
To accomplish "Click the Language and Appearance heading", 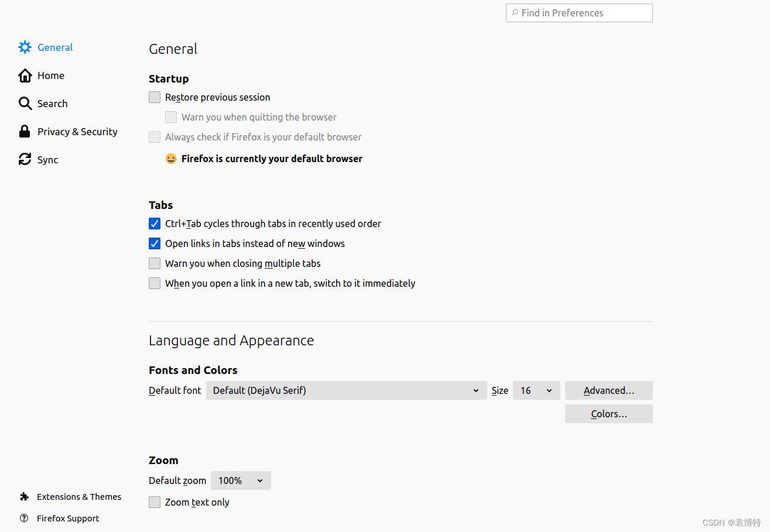I will tap(231, 341).
